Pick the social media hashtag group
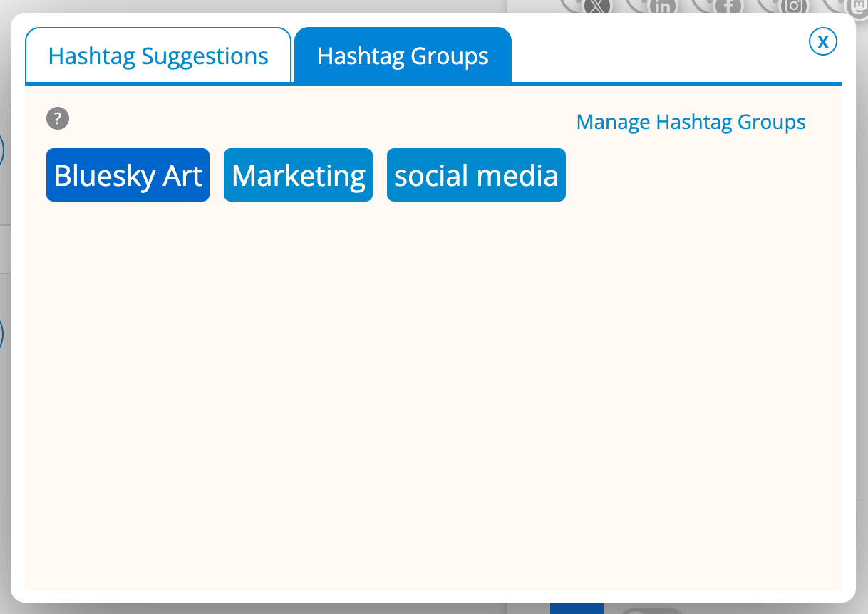Image resolution: width=868 pixels, height=614 pixels. 476,175
